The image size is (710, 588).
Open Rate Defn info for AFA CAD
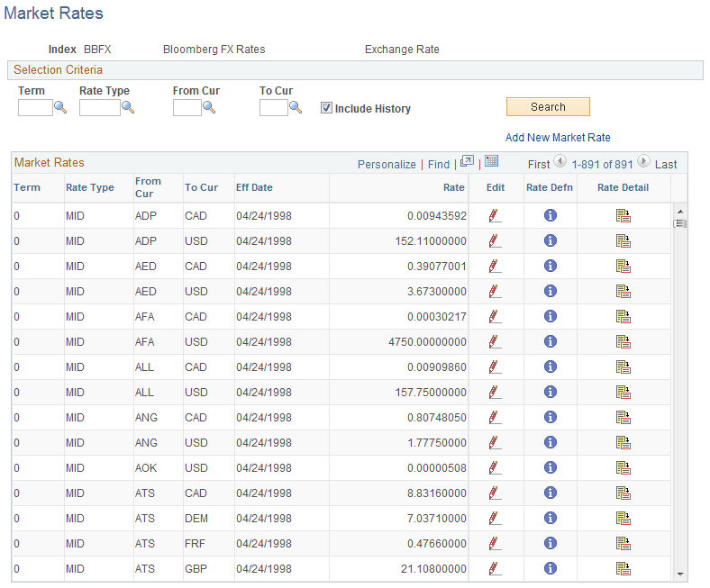(551, 316)
